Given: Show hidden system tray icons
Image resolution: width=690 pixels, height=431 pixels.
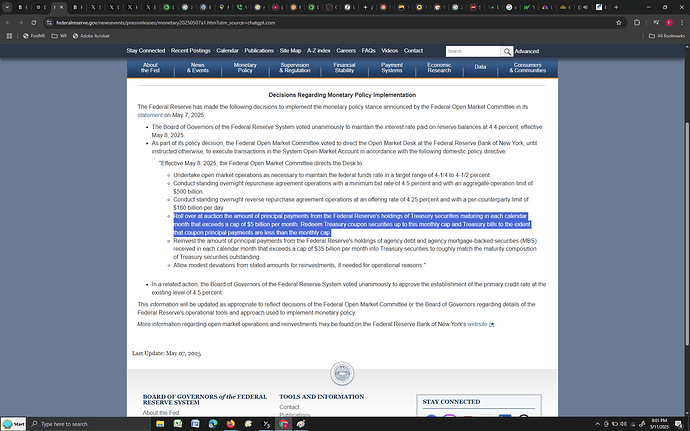Looking at the screenshot, I should [597, 424].
